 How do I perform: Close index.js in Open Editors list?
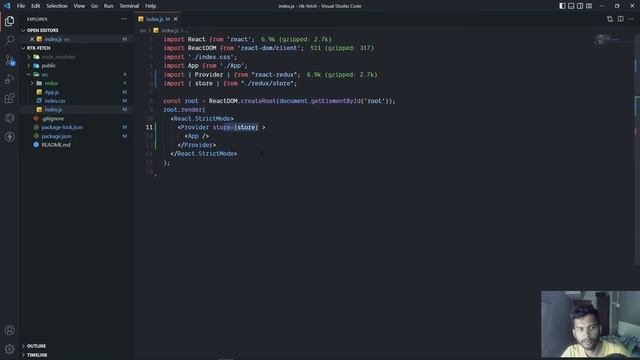pos(32,39)
